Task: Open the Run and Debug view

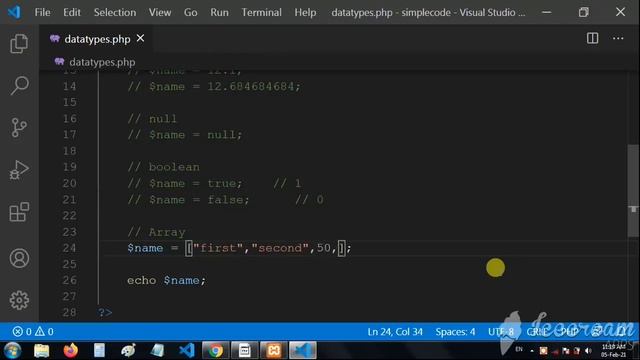Action: coord(19,170)
